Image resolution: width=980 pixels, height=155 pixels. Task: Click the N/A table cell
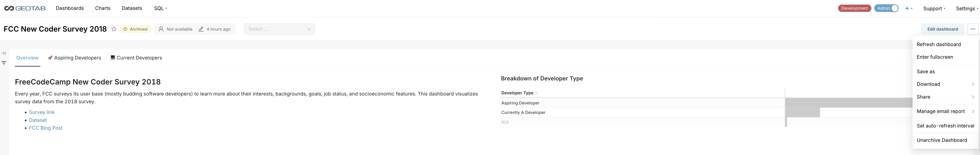tap(642, 122)
